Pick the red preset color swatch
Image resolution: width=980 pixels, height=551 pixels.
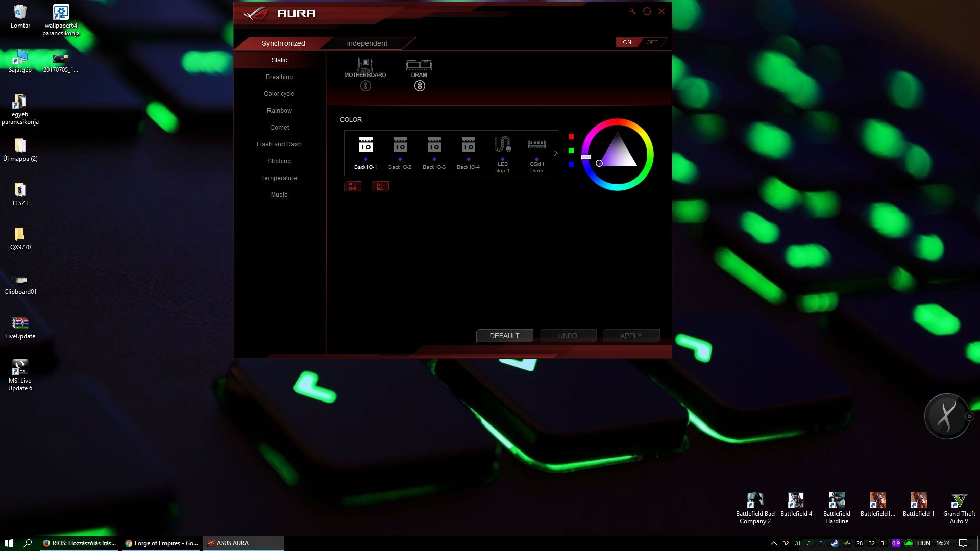click(x=571, y=137)
